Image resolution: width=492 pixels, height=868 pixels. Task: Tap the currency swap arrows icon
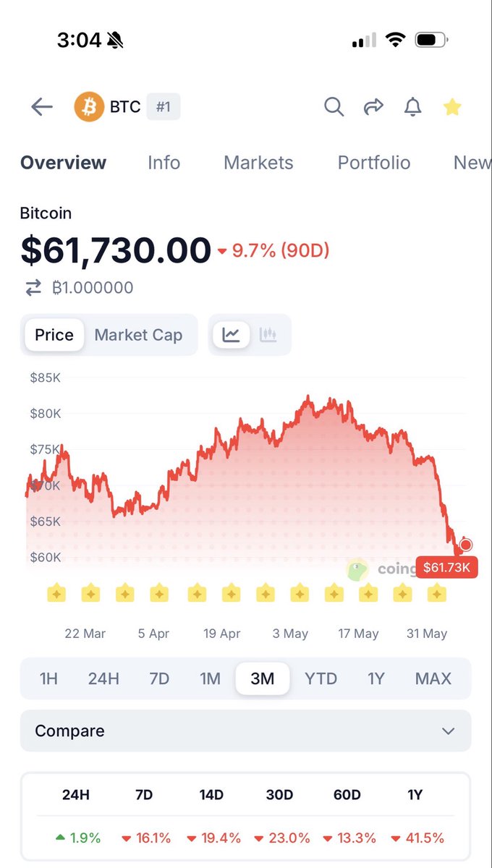click(33, 288)
